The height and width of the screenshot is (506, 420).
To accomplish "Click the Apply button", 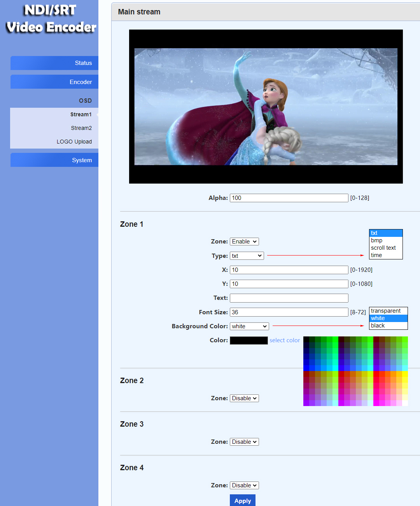I will 243,501.
